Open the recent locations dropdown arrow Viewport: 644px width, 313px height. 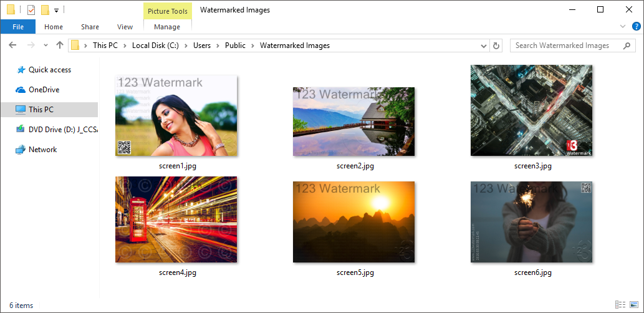tap(46, 46)
